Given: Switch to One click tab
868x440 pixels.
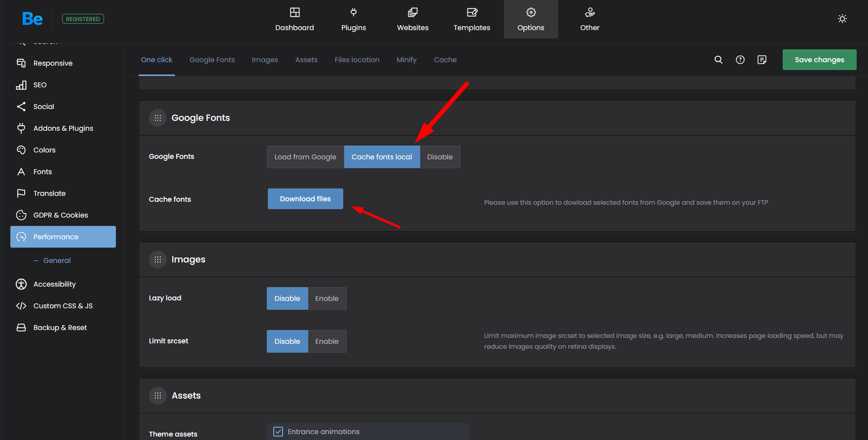Looking at the screenshot, I should [157, 60].
